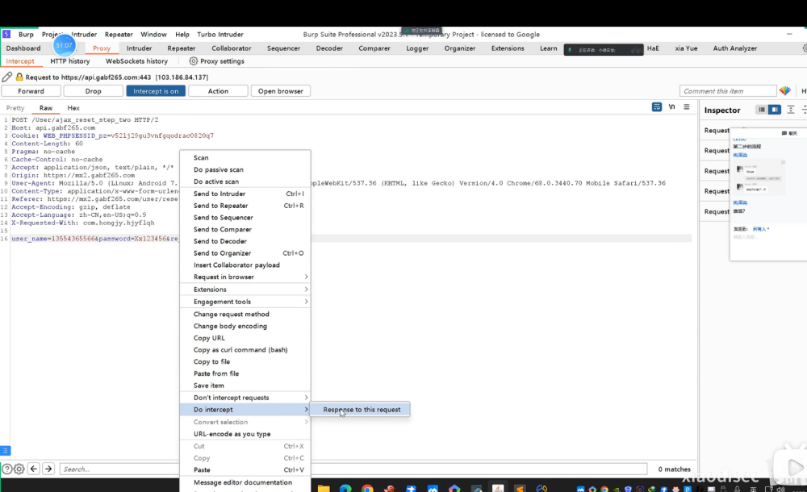
Task: Click the Comment this item field
Action: pos(727,91)
